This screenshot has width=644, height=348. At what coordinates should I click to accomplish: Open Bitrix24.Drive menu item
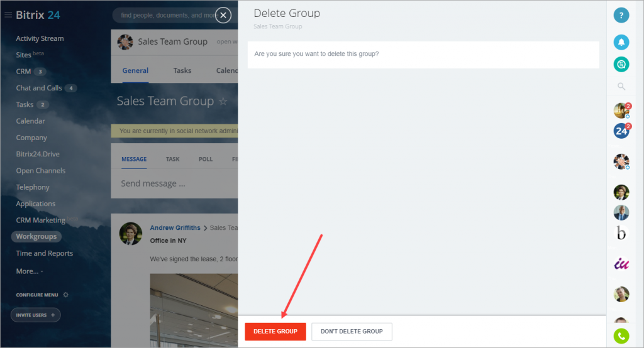(x=38, y=154)
